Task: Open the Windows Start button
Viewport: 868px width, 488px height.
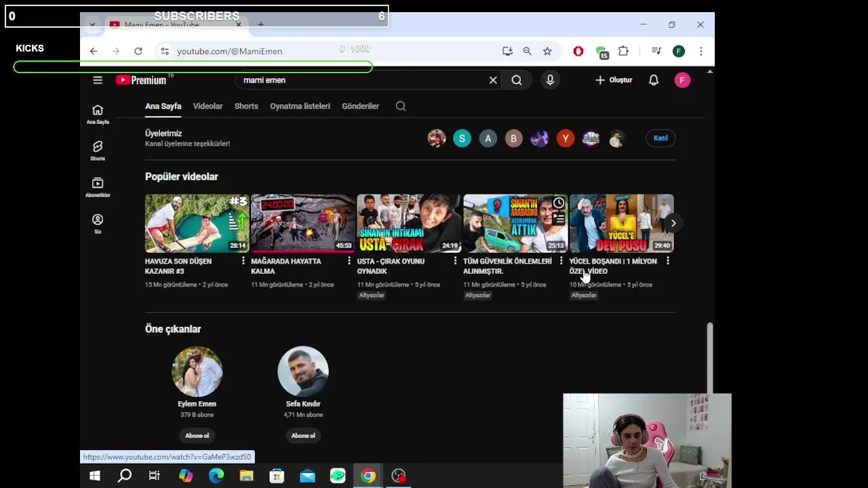Action: pos(95,476)
